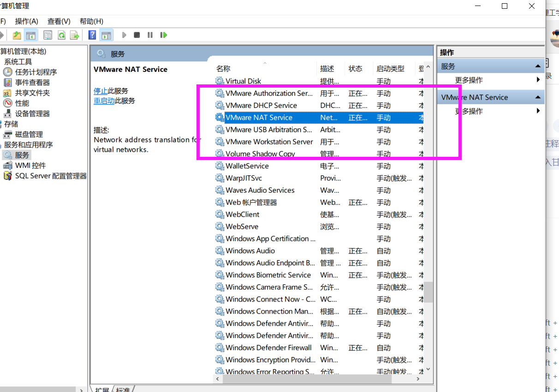Click vertical scrollbar thumb of services list
Image resolution: width=559 pixels, height=392 pixels.
pyautogui.click(x=428, y=292)
